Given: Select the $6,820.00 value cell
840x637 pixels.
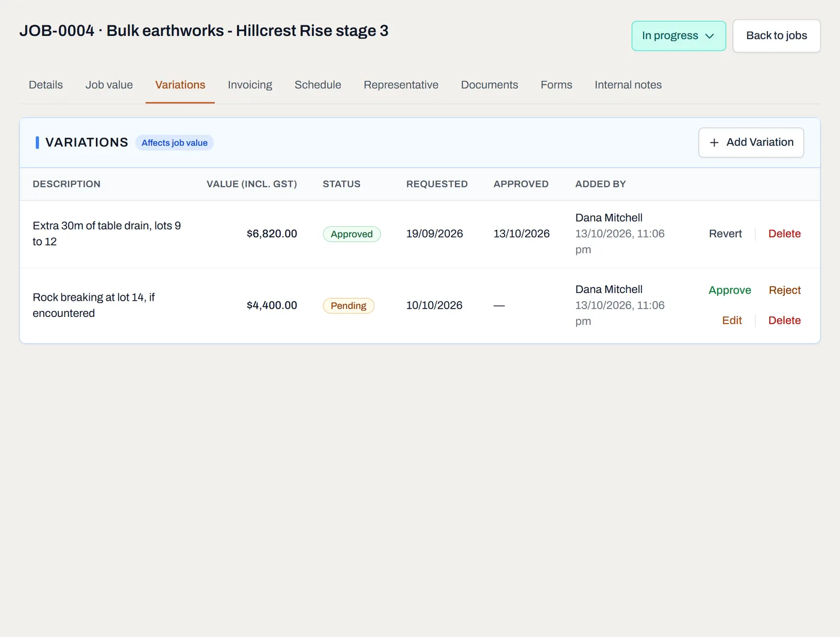Looking at the screenshot, I should [272, 234].
